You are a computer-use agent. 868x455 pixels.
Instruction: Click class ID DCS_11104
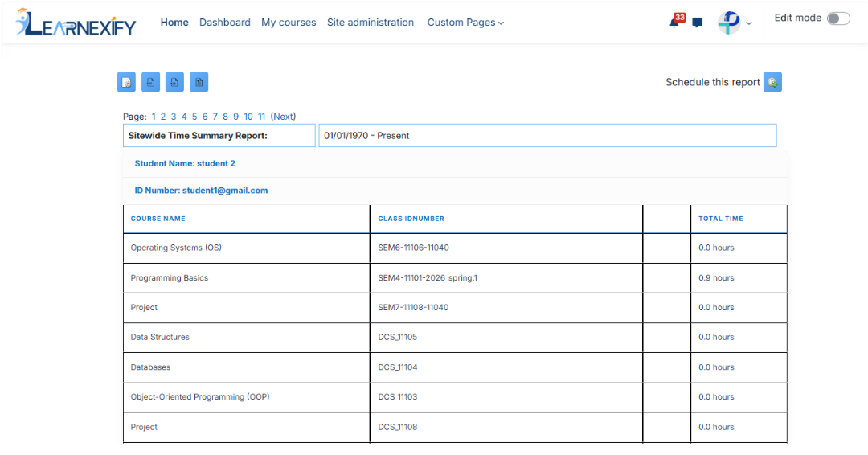tap(398, 367)
